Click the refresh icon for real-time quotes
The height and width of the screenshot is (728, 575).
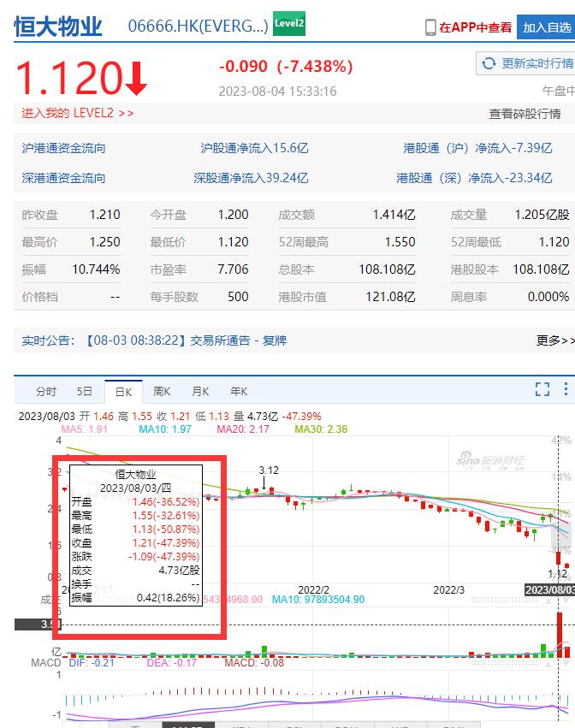[x=489, y=63]
